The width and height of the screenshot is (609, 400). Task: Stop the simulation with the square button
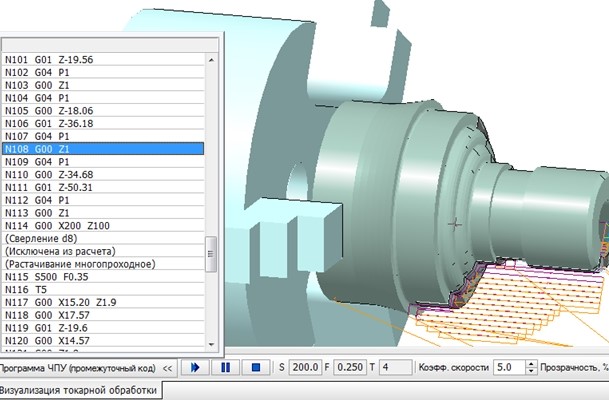coord(255,367)
